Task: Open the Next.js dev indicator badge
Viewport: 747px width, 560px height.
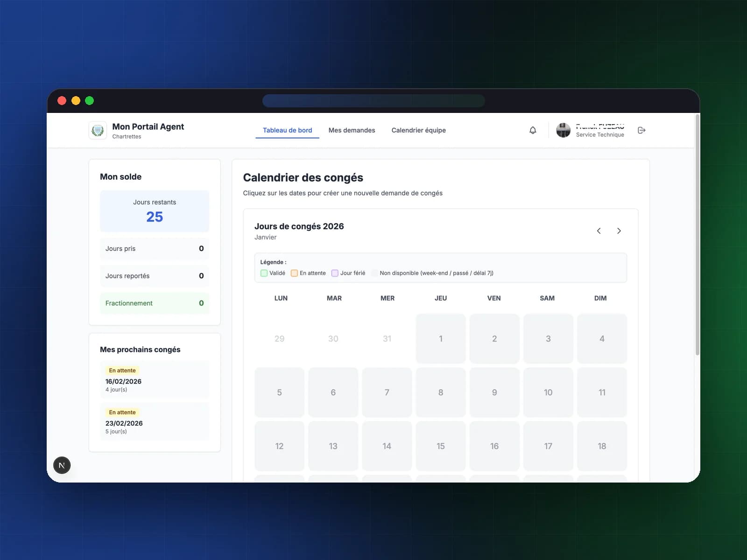Action: coord(62,465)
